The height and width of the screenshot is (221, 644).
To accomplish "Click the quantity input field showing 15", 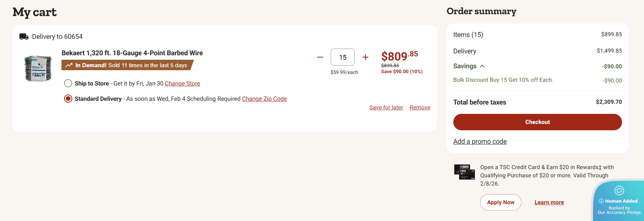I will (343, 57).
